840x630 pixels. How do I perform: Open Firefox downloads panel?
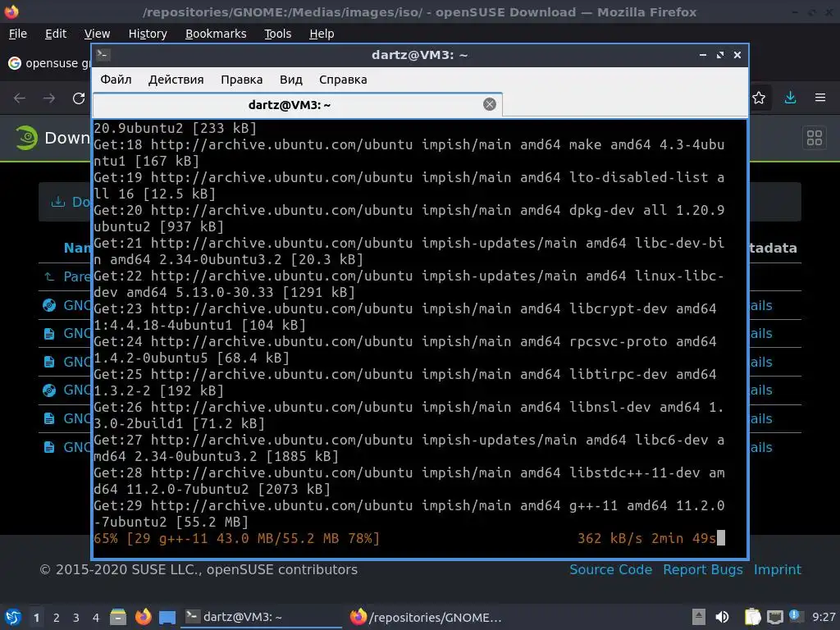click(x=790, y=98)
